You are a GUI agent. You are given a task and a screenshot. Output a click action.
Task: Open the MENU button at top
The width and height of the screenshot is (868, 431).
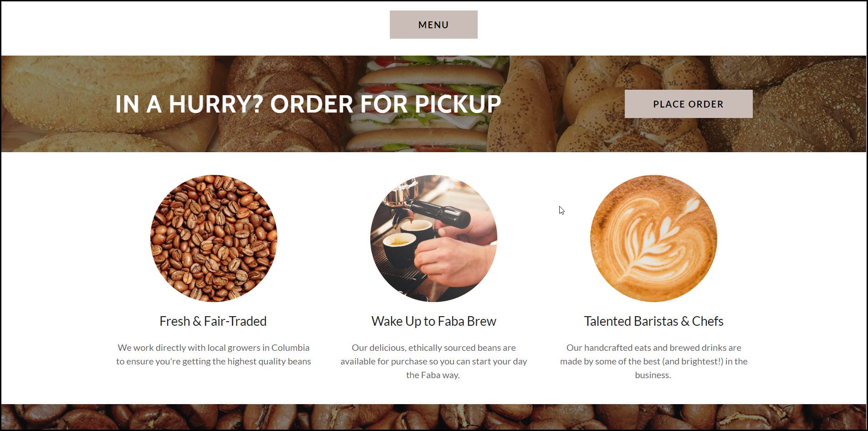(x=434, y=25)
